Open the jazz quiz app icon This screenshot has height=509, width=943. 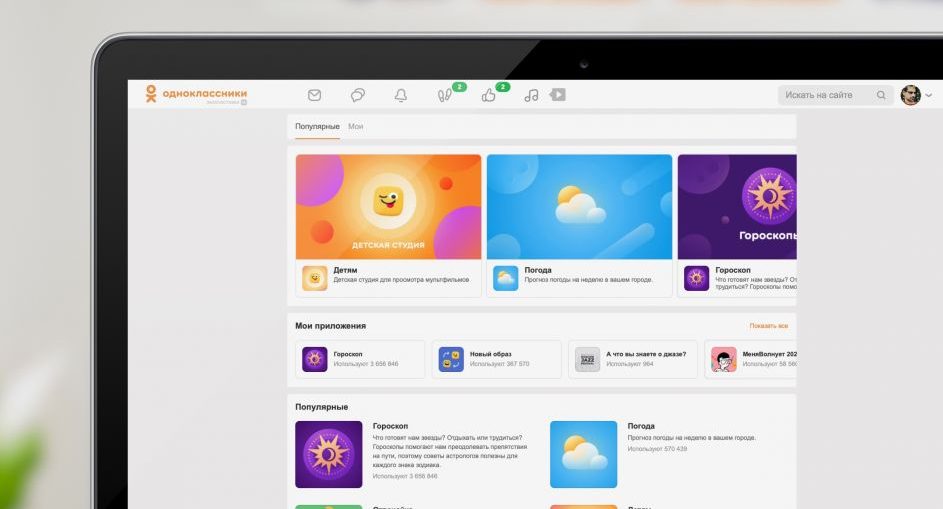[x=588, y=359]
